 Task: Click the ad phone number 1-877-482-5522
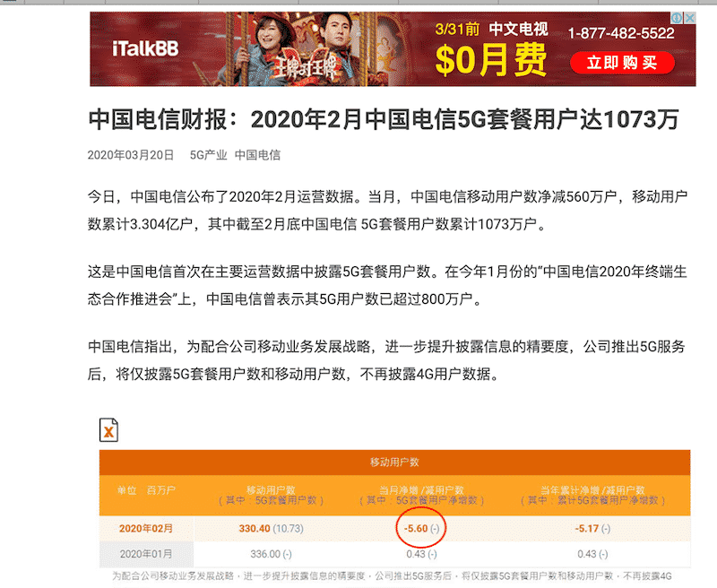coord(621,33)
